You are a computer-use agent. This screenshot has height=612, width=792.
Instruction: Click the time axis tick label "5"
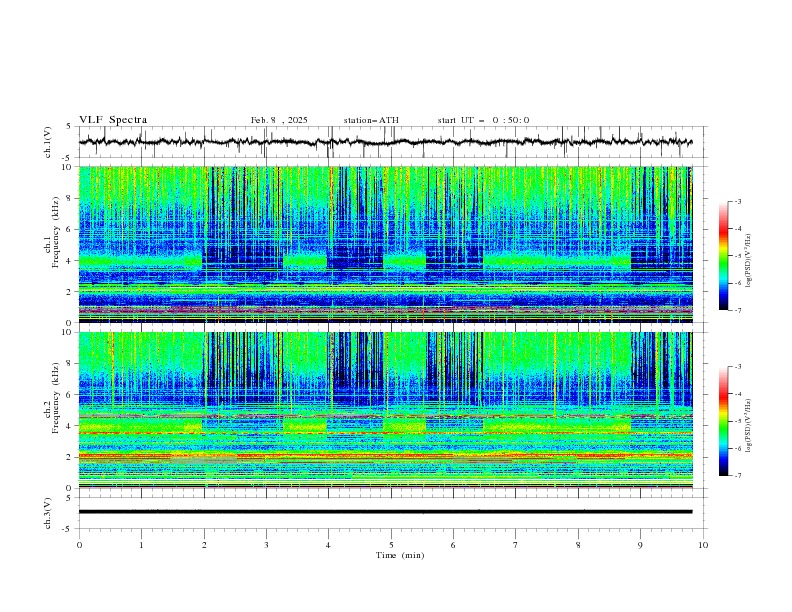point(391,545)
